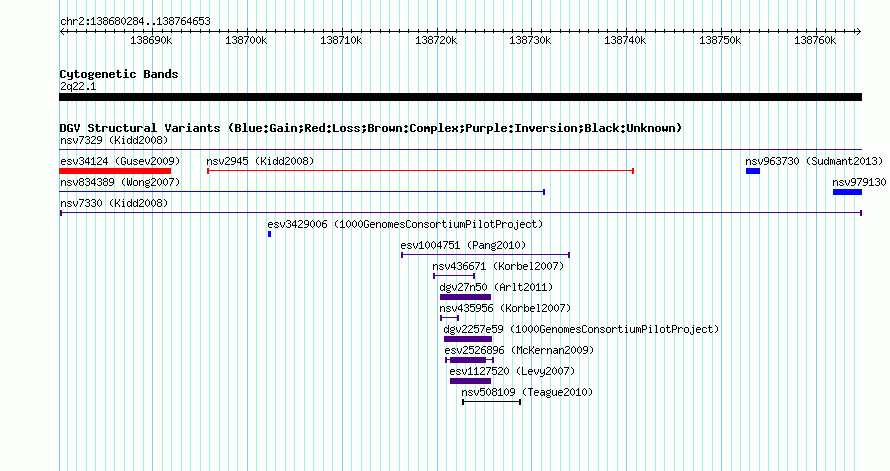Open variant label esv2526896 (McKernan2009)
The image size is (890, 471).
pyautogui.click(x=519, y=350)
